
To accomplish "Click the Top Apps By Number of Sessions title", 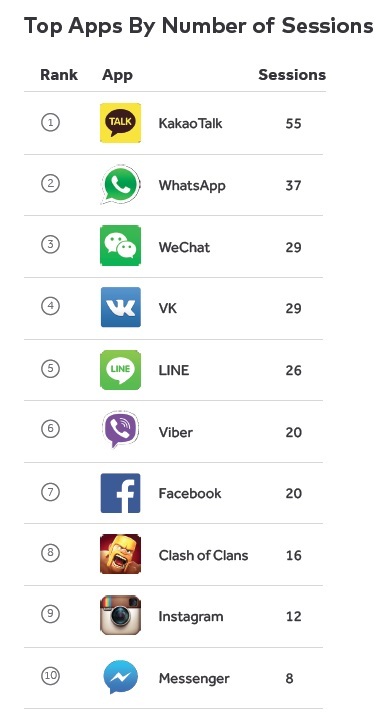I will click(x=198, y=25).
